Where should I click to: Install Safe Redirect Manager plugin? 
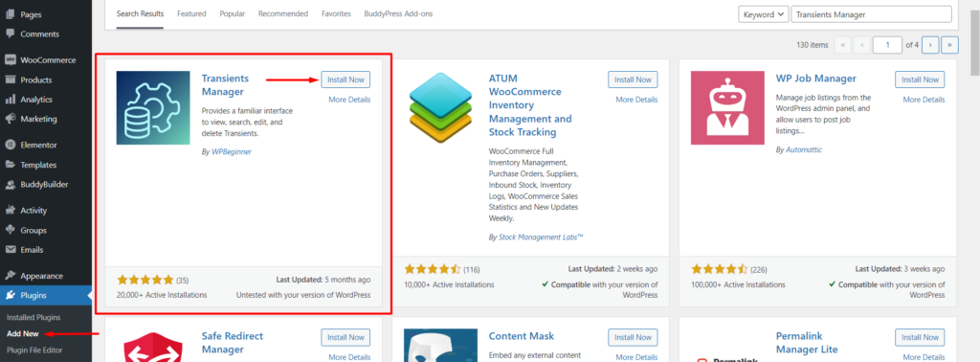click(345, 337)
